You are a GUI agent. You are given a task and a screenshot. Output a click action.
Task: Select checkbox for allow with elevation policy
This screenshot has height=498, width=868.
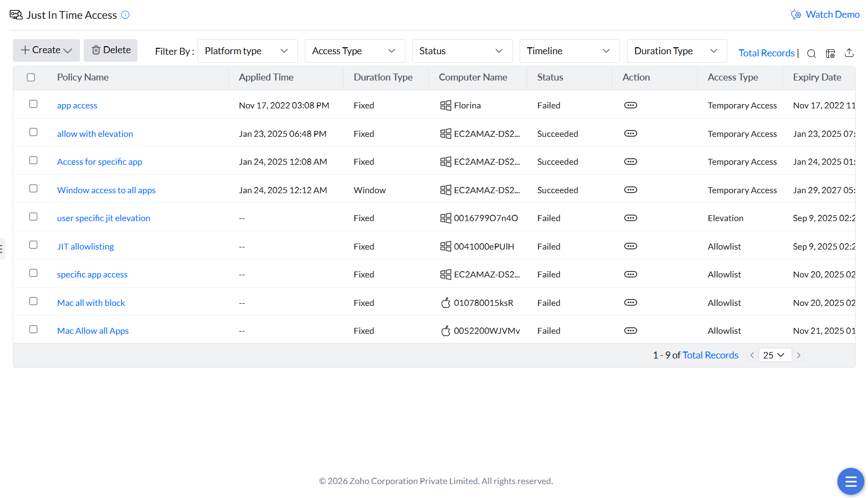click(33, 132)
